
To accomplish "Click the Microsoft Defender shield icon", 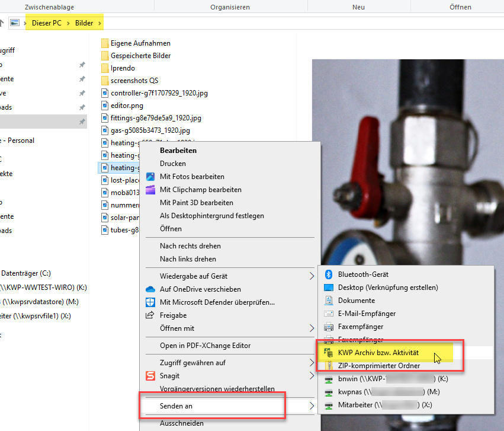I will click(x=150, y=302).
